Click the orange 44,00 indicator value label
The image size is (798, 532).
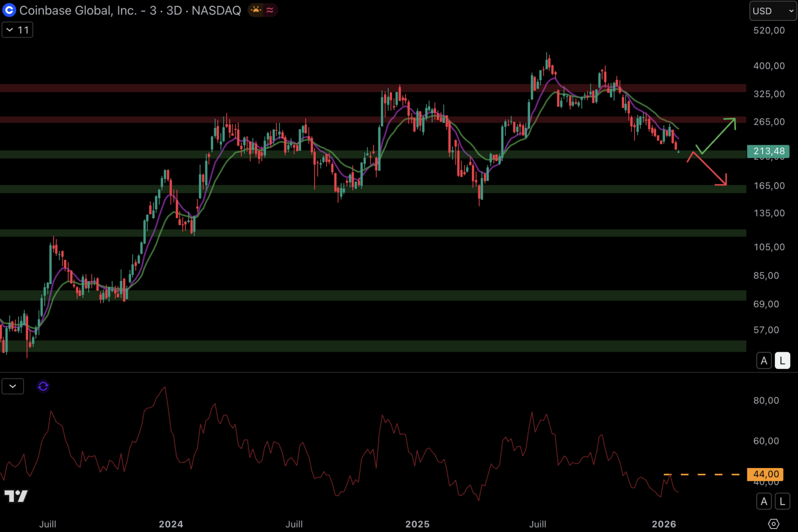pyautogui.click(x=765, y=474)
